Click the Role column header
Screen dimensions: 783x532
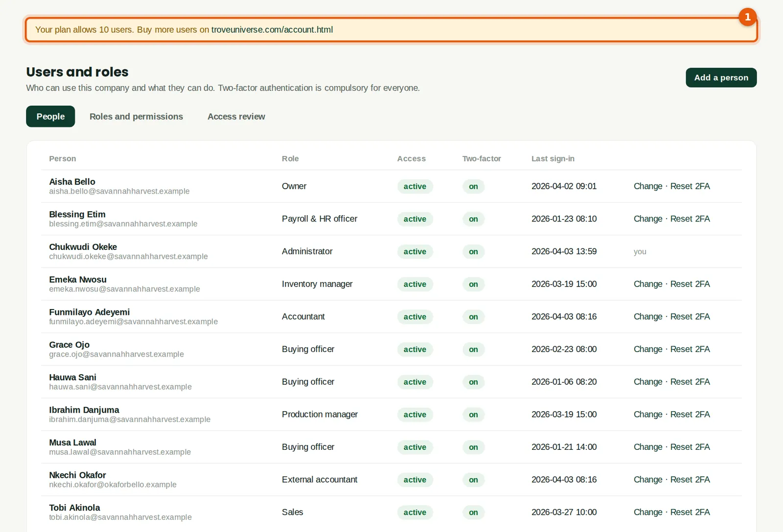click(x=290, y=159)
